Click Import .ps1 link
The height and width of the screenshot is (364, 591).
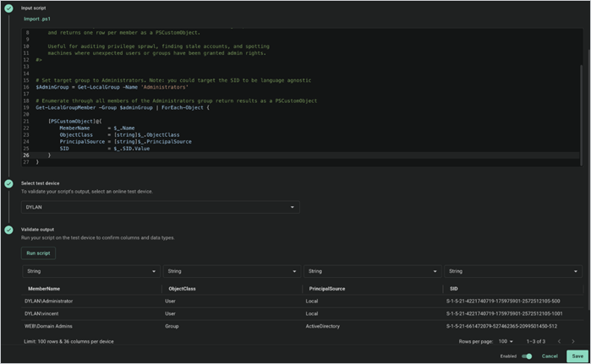click(x=37, y=19)
